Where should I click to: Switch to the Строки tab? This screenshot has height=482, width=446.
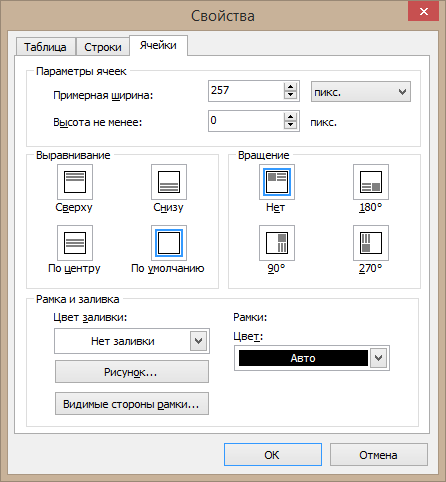(103, 47)
